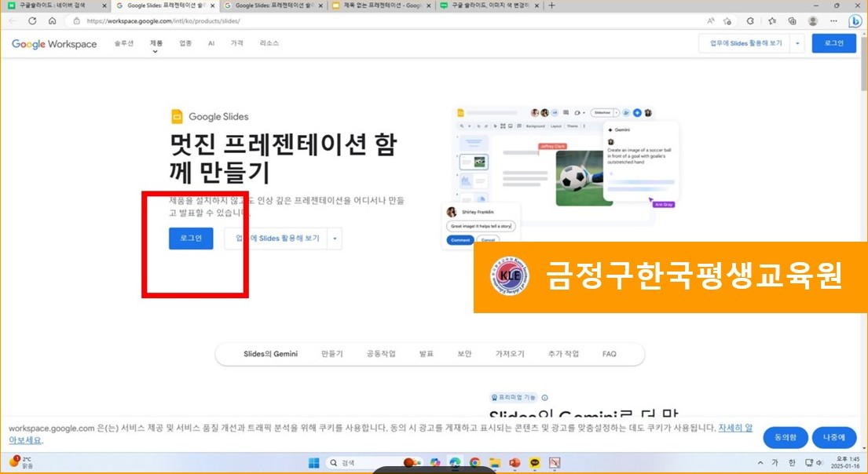Click the browser back arrow
This screenshot has width=868, height=474.
click(13, 21)
